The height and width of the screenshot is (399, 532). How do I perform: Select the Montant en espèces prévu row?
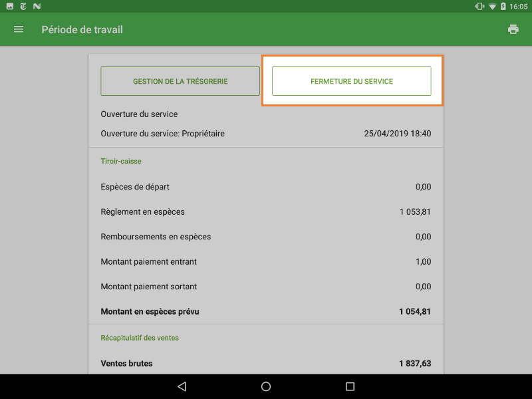266,311
